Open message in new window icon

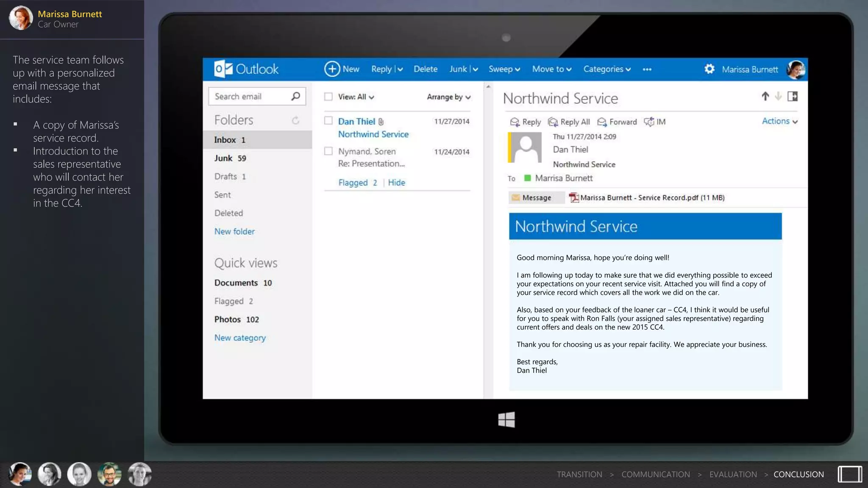792,97
